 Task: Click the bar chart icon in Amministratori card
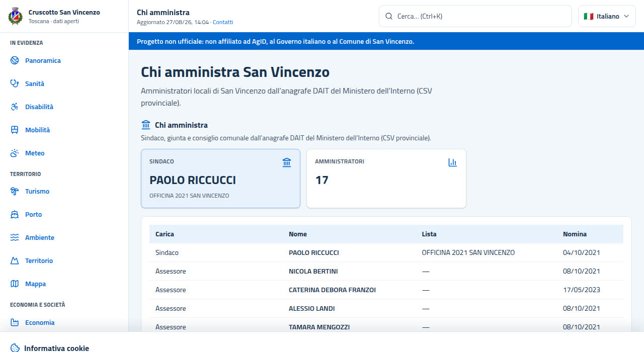[452, 162]
